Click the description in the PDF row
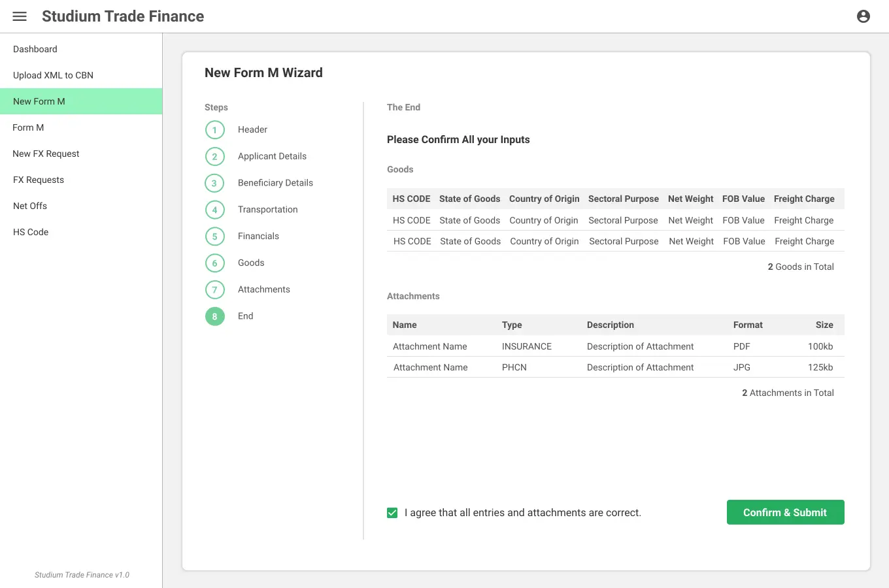Image resolution: width=889 pixels, height=588 pixels. tap(640, 346)
